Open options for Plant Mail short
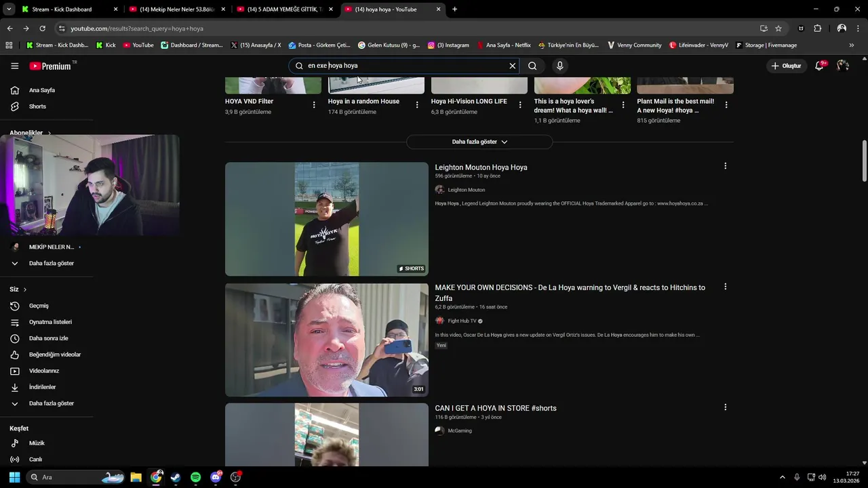Viewport: 868px width, 488px height. 726,104
